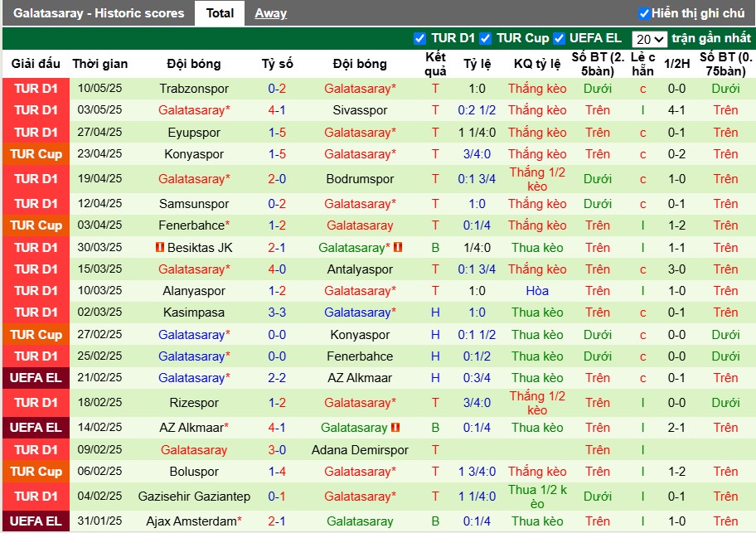Open AZ Alkmaar on the 21/02/25 row

[x=360, y=378]
